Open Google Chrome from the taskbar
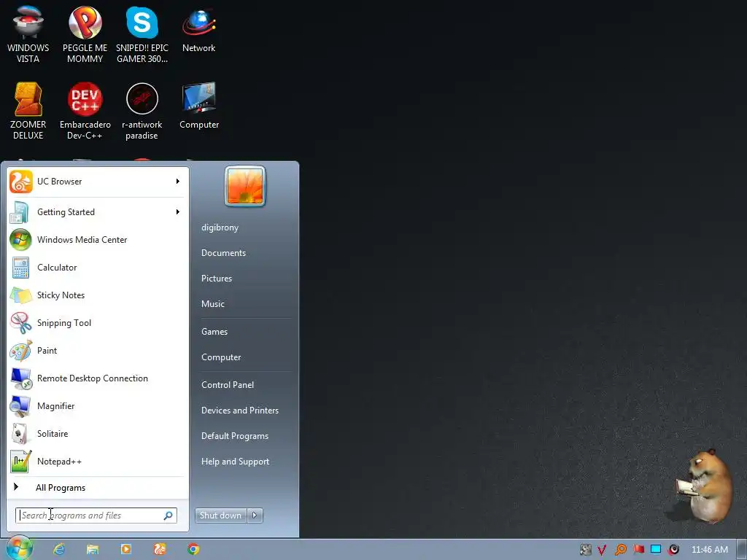The width and height of the screenshot is (747, 560). tap(193, 549)
